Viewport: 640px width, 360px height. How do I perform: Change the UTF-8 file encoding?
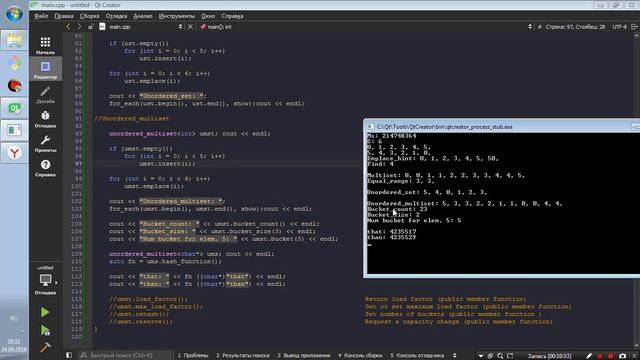click(619, 27)
